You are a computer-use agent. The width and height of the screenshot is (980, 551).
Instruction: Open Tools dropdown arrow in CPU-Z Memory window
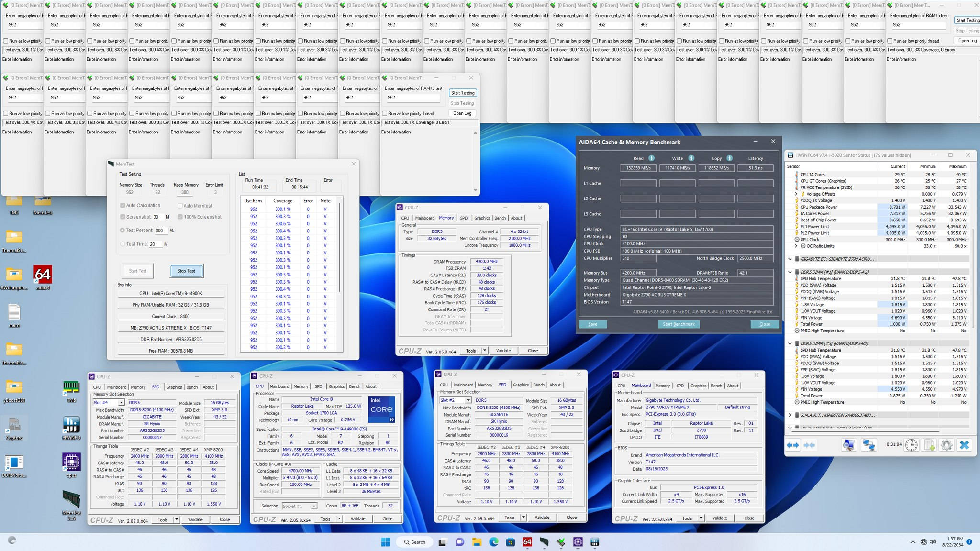[x=484, y=351]
